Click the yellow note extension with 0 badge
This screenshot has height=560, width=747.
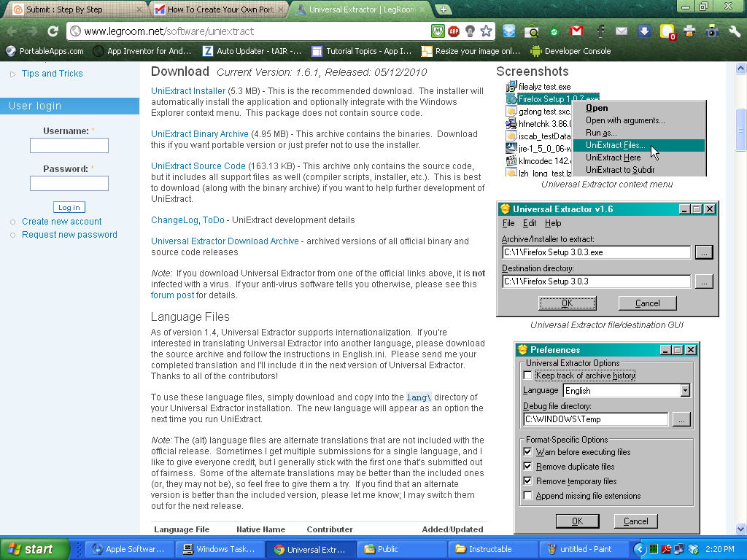667,31
